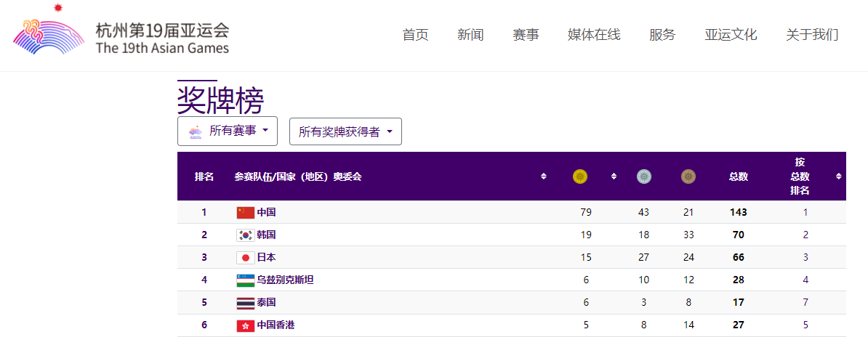Sort by 按总数排名 column arrows
Image resolution: width=868 pixels, height=337 pixels.
tap(838, 176)
